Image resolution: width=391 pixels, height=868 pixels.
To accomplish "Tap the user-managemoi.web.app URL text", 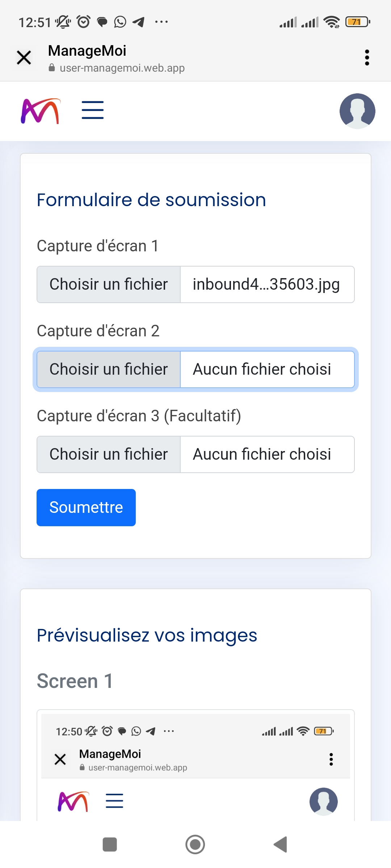I will pyautogui.click(x=122, y=68).
